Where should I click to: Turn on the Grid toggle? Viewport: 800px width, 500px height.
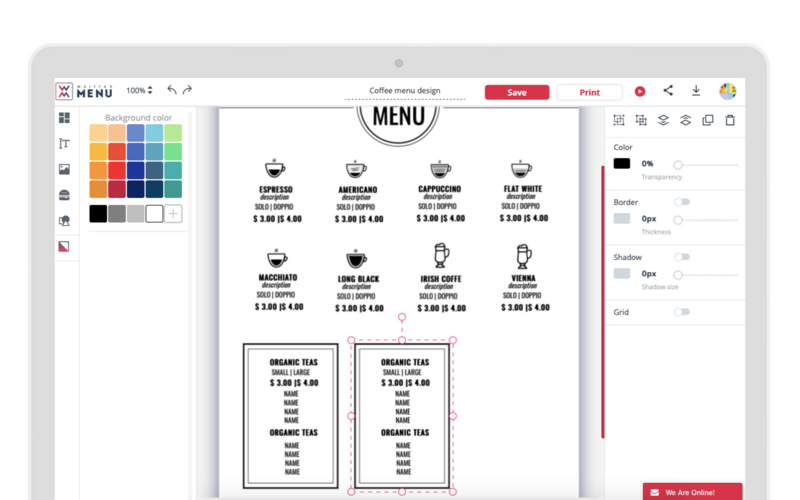(682, 312)
